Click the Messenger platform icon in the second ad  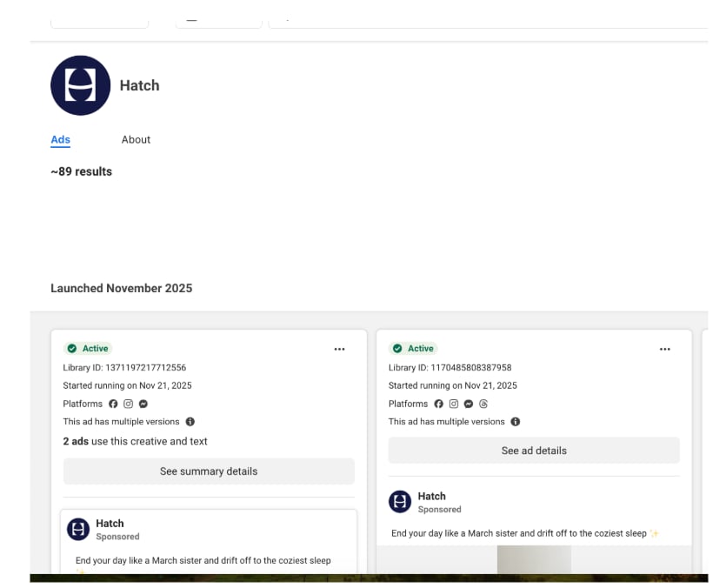point(469,404)
